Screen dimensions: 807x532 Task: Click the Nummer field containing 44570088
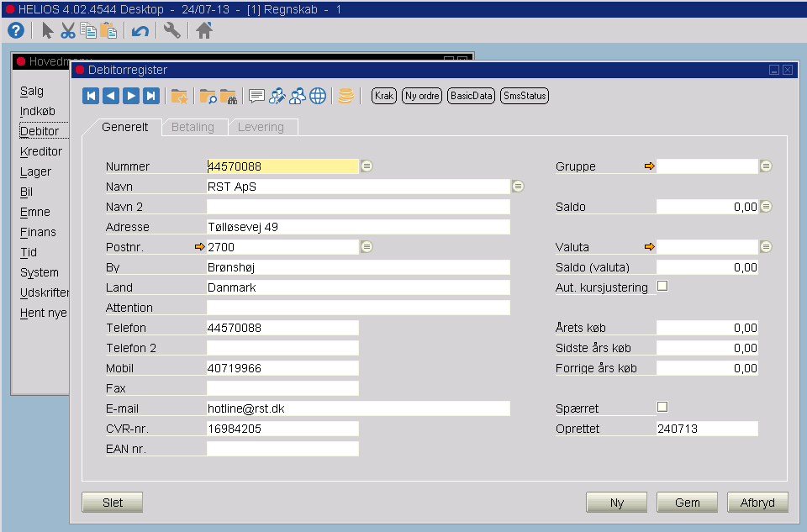coord(282,166)
